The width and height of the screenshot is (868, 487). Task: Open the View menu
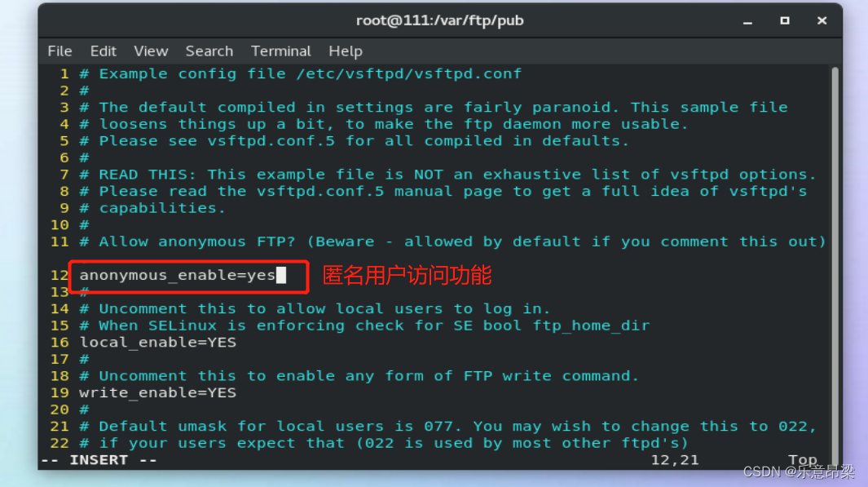tap(151, 51)
